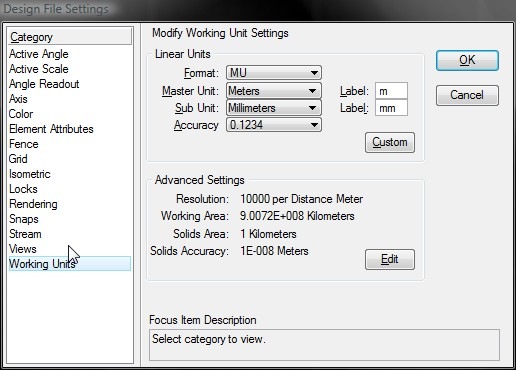This screenshot has height=370, width=516.
Task: Click the Master Unit label field containing m
Action: (391, 91)
